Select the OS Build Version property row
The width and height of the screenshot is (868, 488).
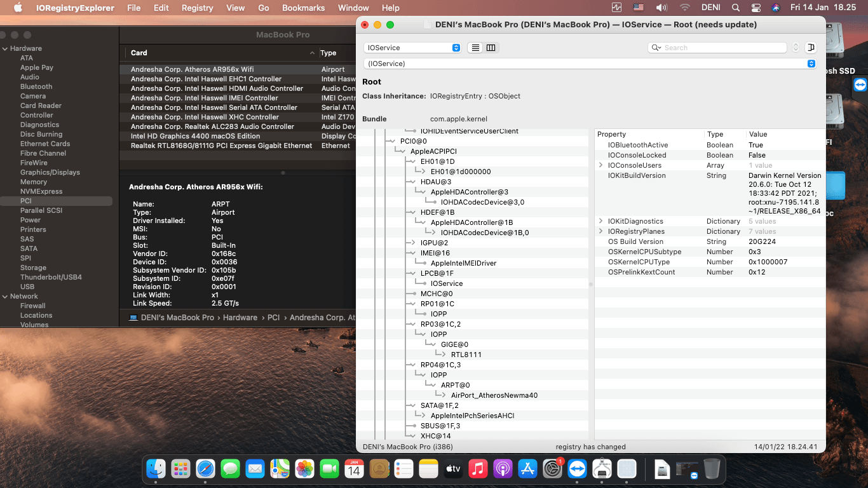pos(710,241)
